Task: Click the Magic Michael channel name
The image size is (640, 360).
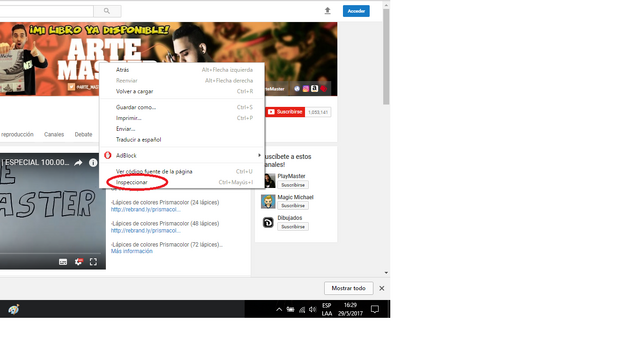Action: tap(296, 197)
